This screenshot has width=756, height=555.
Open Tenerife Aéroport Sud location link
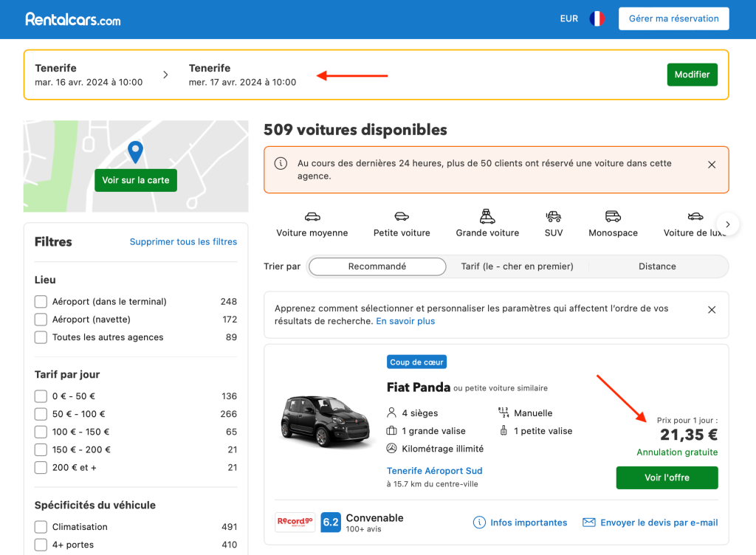434,471
